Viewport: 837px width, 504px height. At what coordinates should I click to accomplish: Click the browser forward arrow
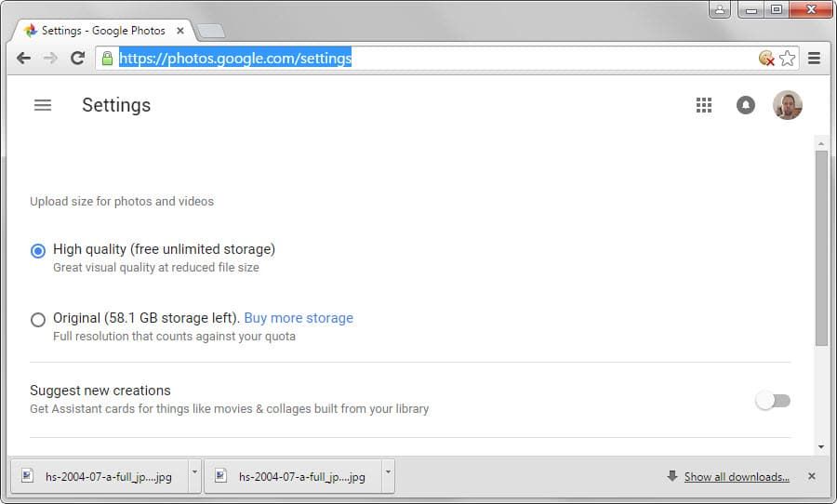click(x=51, y=59)
